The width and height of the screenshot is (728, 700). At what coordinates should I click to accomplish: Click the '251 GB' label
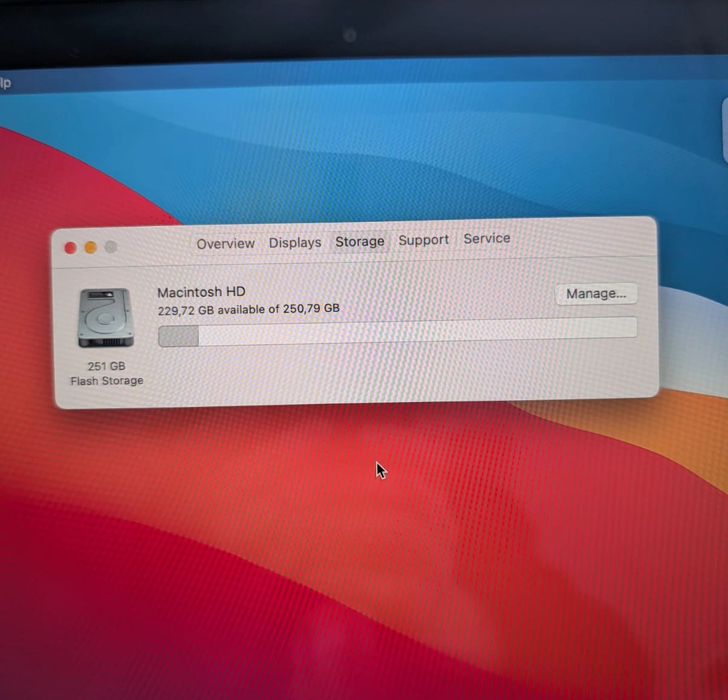tap(106, 366)
